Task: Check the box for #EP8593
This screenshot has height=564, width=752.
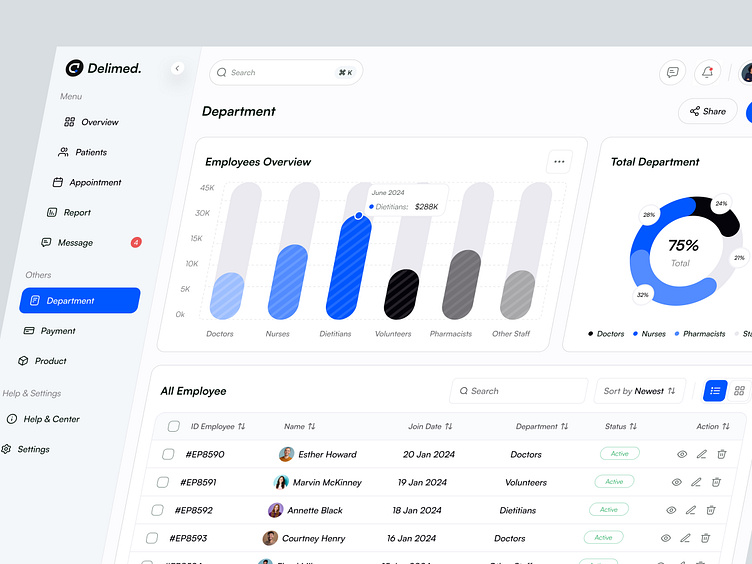Action: click(152, 538)
